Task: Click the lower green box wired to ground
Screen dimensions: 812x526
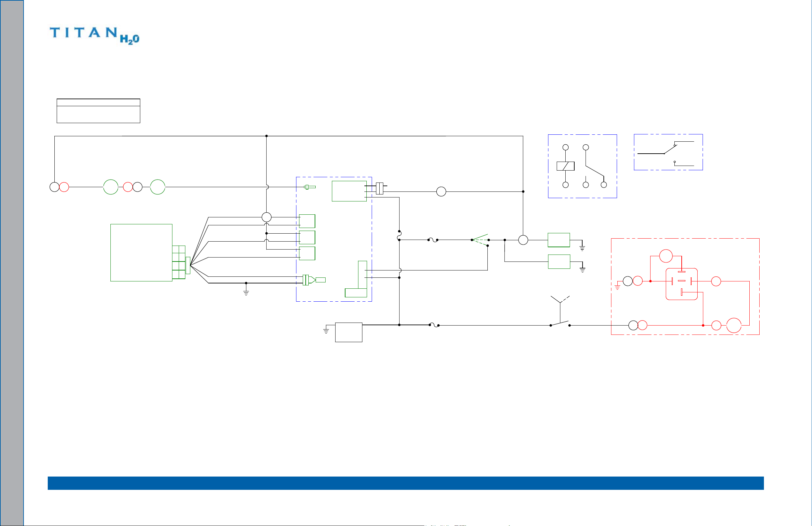Action: click(x=559, y=262)
